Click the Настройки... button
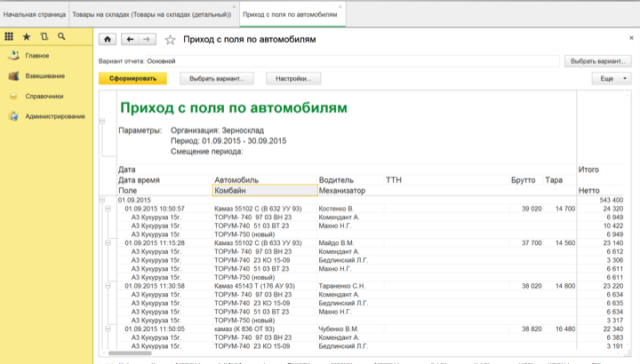640x364 pixels. (292, 79)
